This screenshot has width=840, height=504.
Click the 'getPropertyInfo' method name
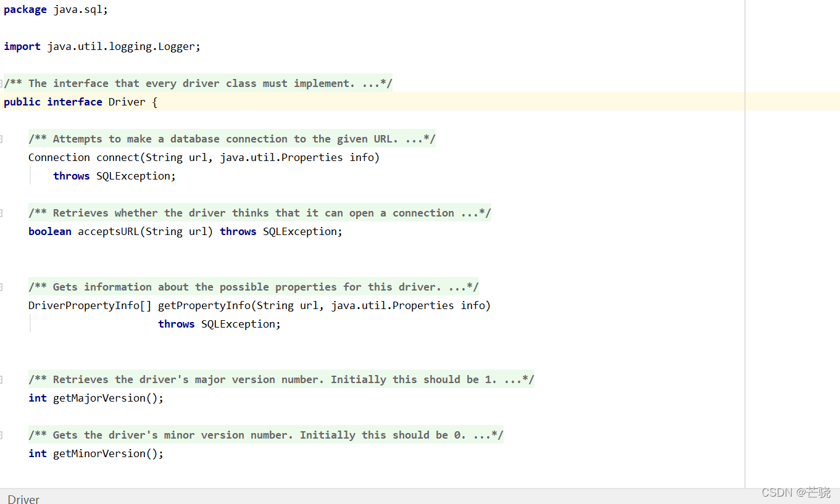(x=204, y=305)
